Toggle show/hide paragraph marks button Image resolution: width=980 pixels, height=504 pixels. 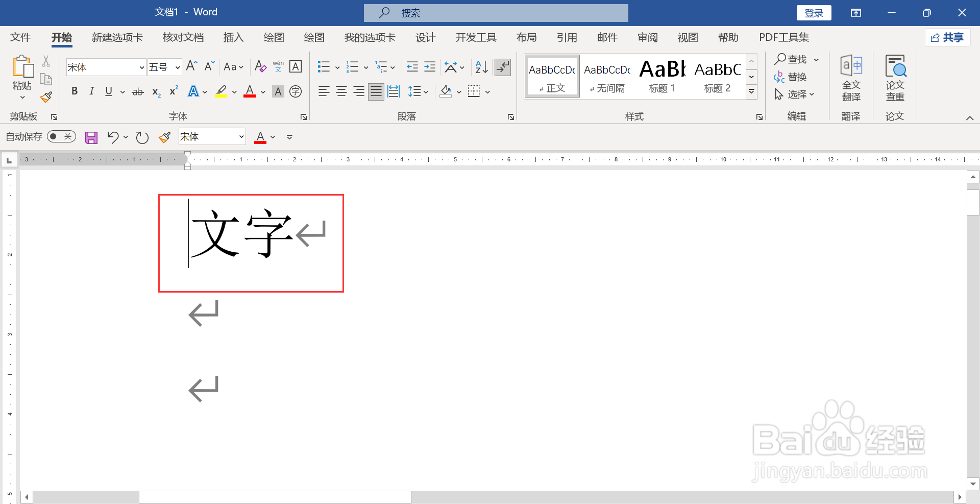coord(503,66)
